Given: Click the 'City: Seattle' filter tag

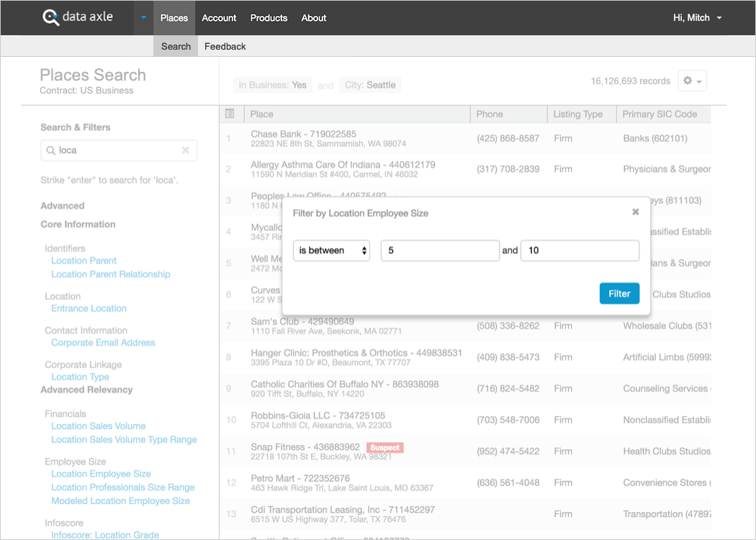Looking at the screenshot, I should click(370, 85).
